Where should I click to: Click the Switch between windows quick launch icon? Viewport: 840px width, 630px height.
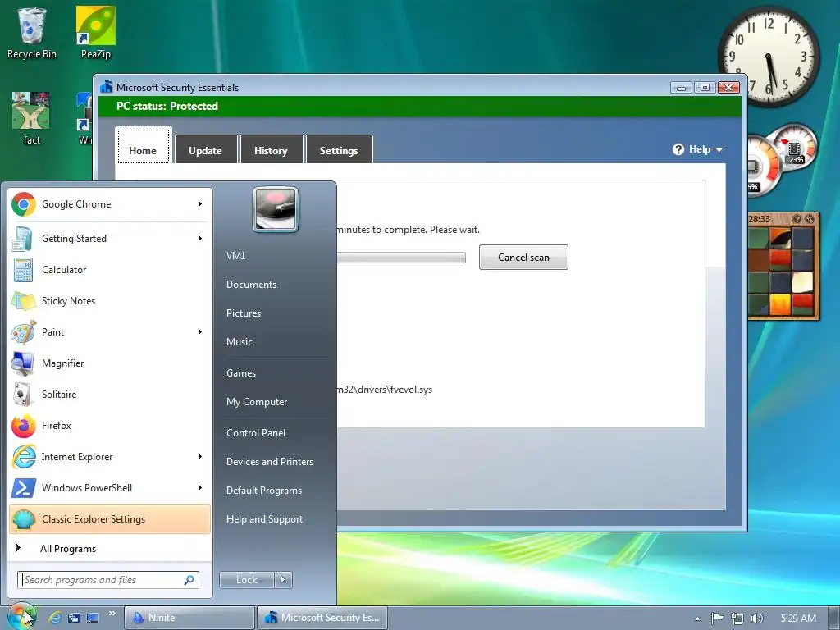(x=73, y=618)
